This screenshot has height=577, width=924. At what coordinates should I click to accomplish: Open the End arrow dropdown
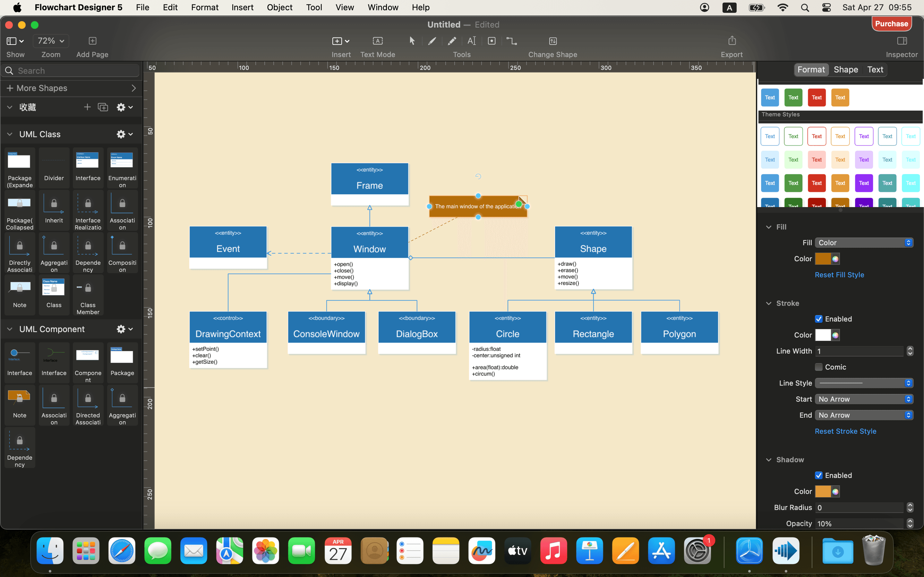(864, 415)
